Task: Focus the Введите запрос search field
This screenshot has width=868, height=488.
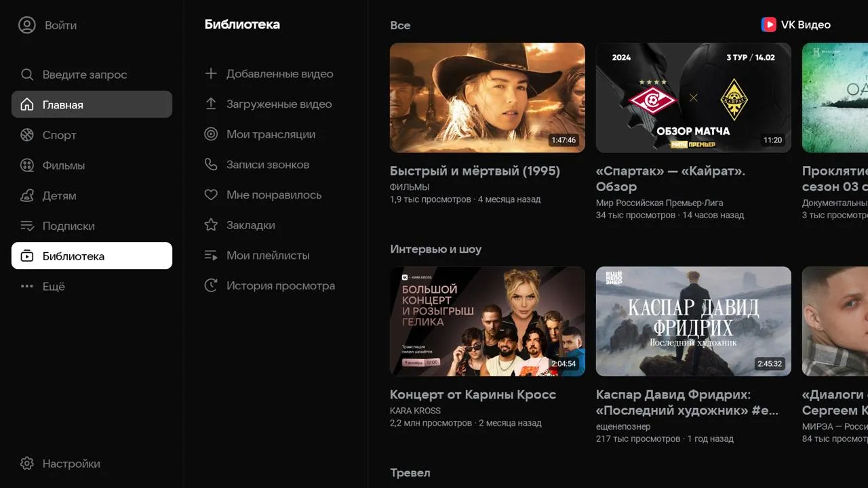Action: point(92,75)
